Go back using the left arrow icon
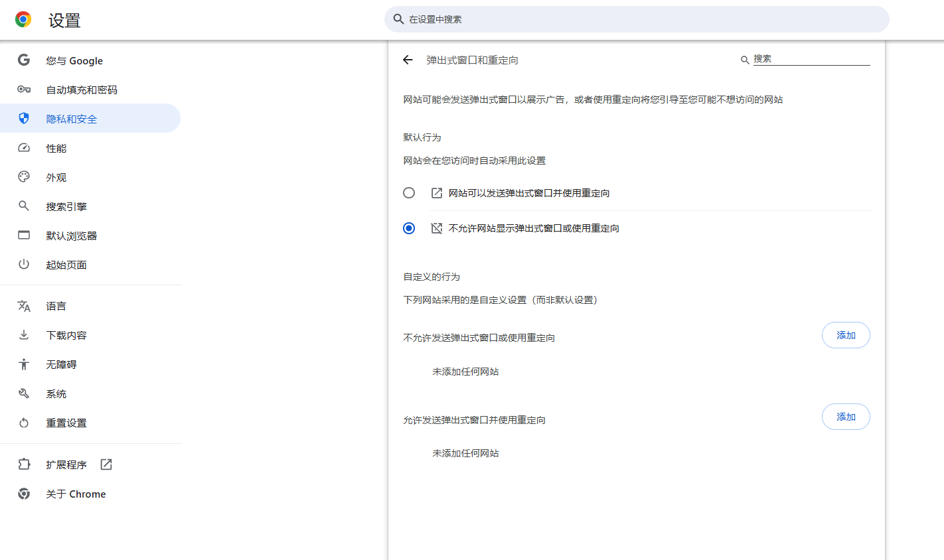This screenshot has width=944, height=560. (408, 60)
